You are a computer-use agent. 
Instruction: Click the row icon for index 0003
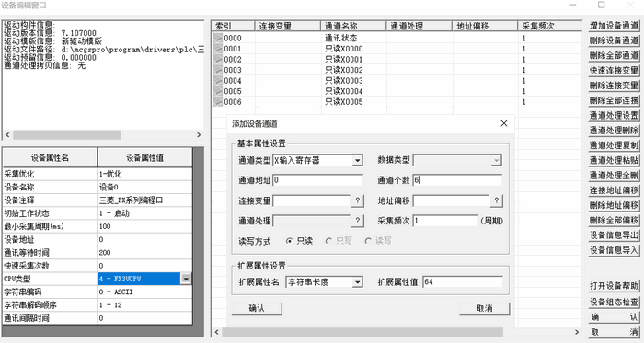(218, 70)
